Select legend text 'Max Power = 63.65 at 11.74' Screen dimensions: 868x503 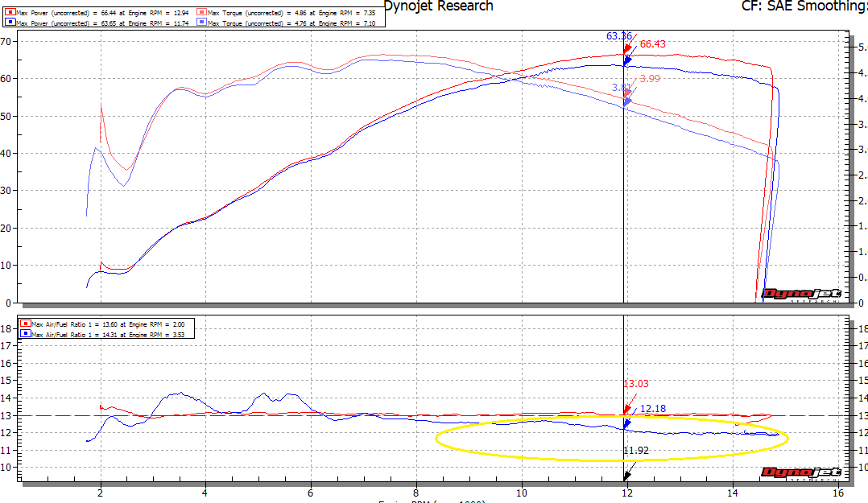(x=102, y=23)
